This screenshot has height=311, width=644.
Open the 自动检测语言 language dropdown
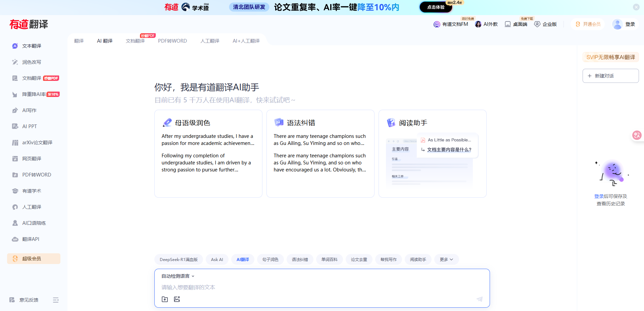coord(178,276)
